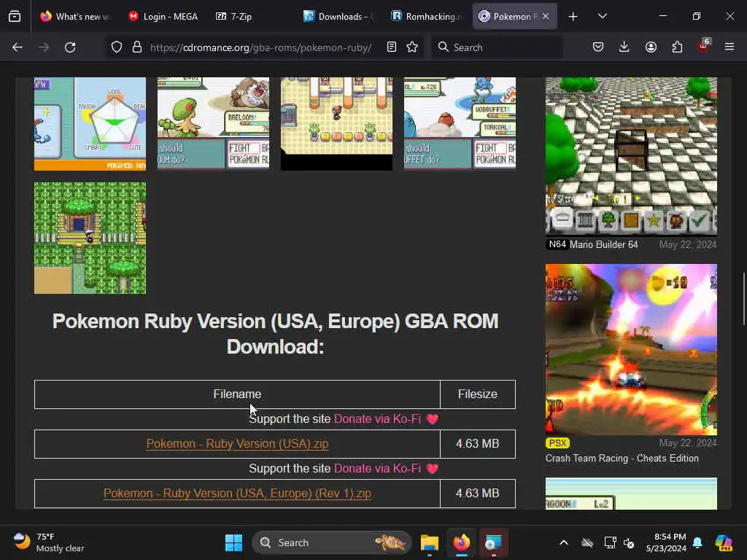Switch to Romhacking tab
Screen dimensions: 747x560
[426, 17]
